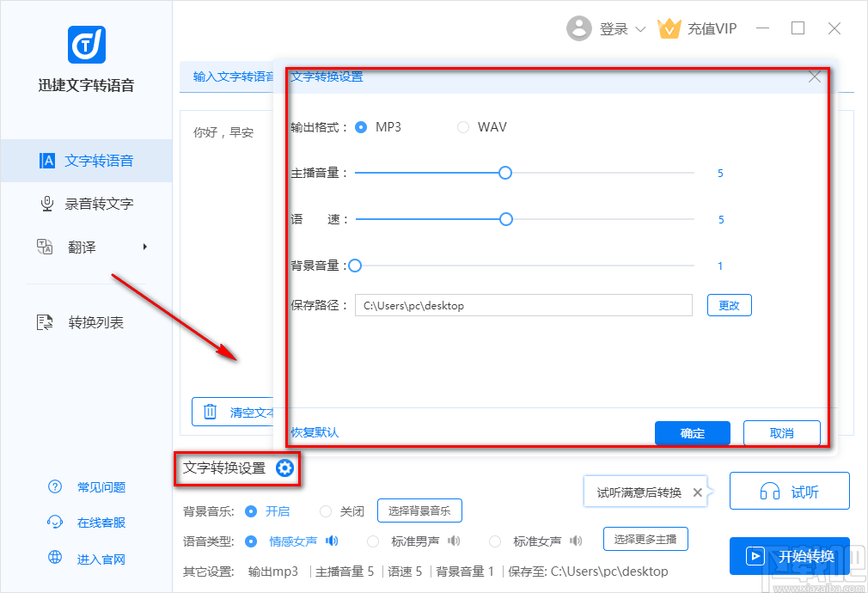Viewport: 868px width, 593px height.
Task: Click the 保存路径 input field
Action: pyautogui.click(x=523, y=305)
